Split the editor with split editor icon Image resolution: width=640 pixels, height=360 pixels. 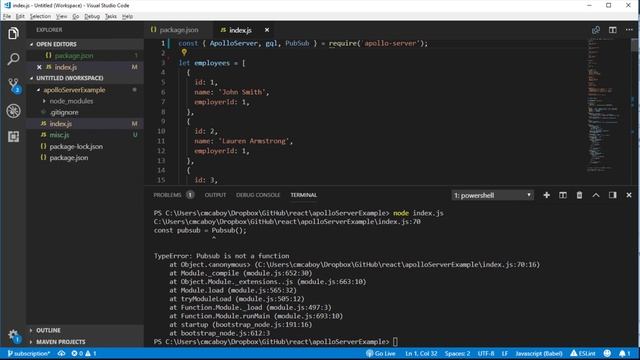(x=613, y=30)
